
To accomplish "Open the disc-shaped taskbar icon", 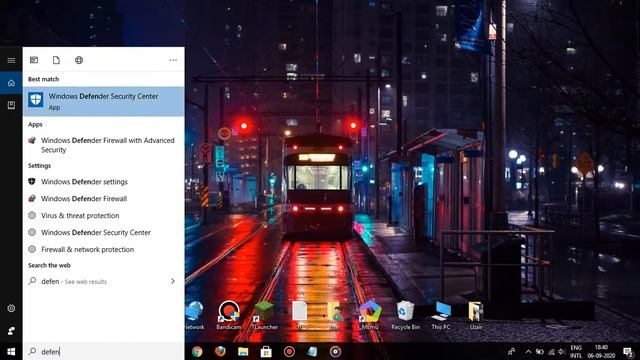I will [x=336, y=351].
